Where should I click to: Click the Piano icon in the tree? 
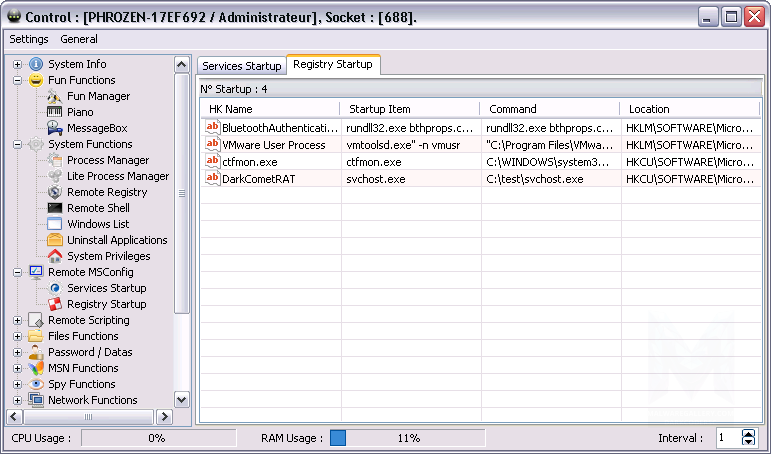[x=55, y=112]
